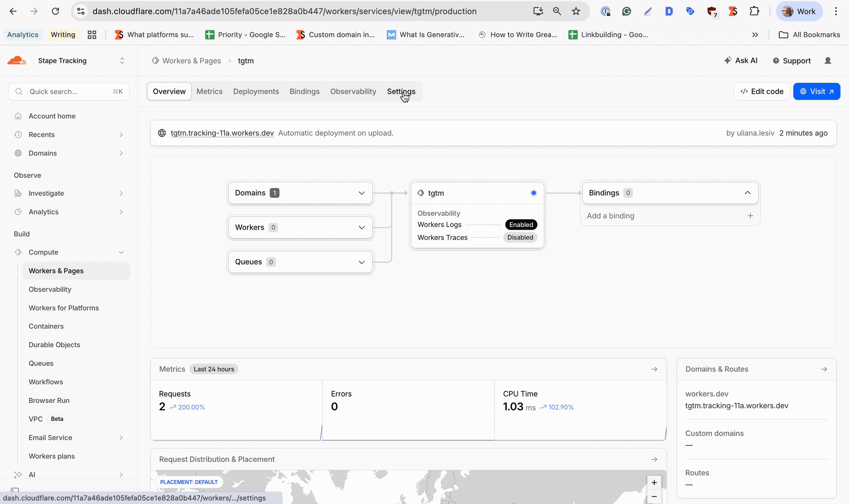Open the Deployments tab

pos(256,91)
